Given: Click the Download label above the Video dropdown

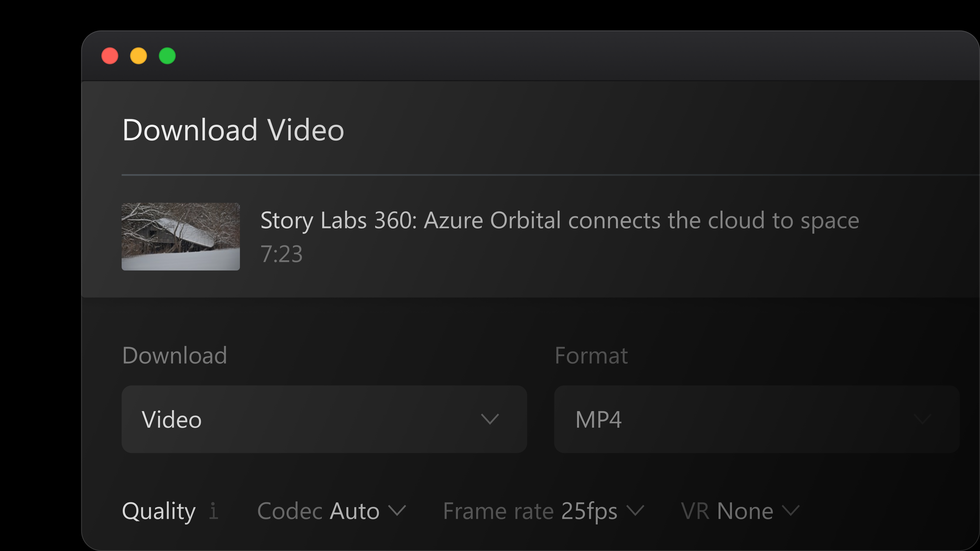Looking at the screenshot, I should pyautogui.click(x=175, y=355).
